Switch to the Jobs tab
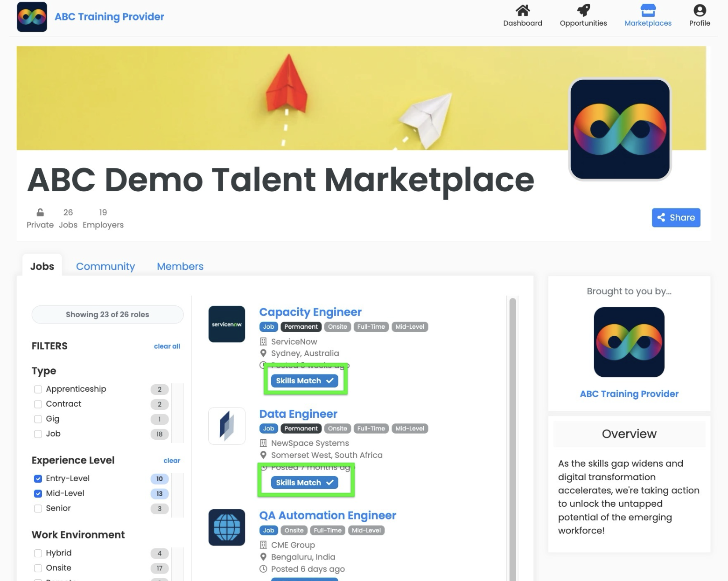This screenshot has height=581, width=728. click(42, 266)
